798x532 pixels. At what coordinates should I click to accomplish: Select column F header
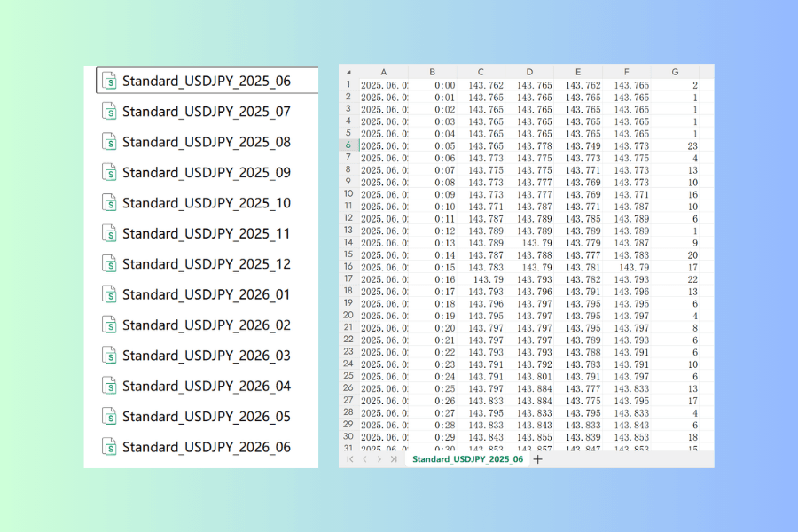point(627,72)
